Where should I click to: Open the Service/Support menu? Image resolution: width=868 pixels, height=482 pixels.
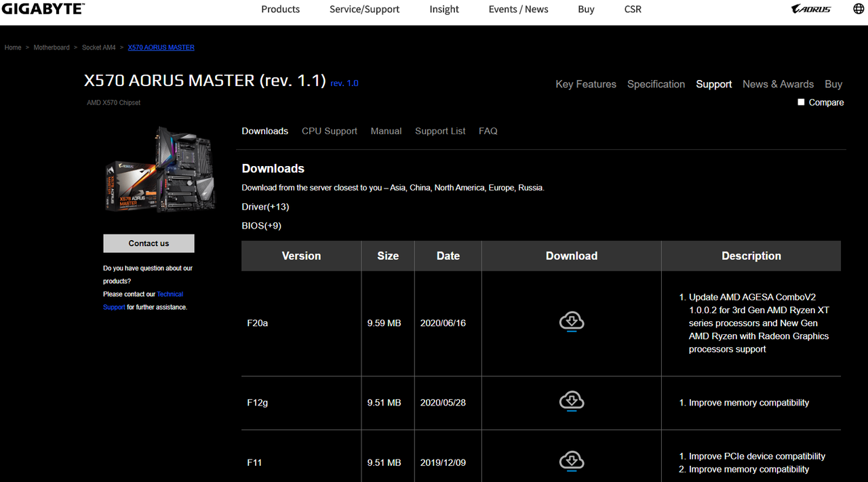(x=364, y=9)
